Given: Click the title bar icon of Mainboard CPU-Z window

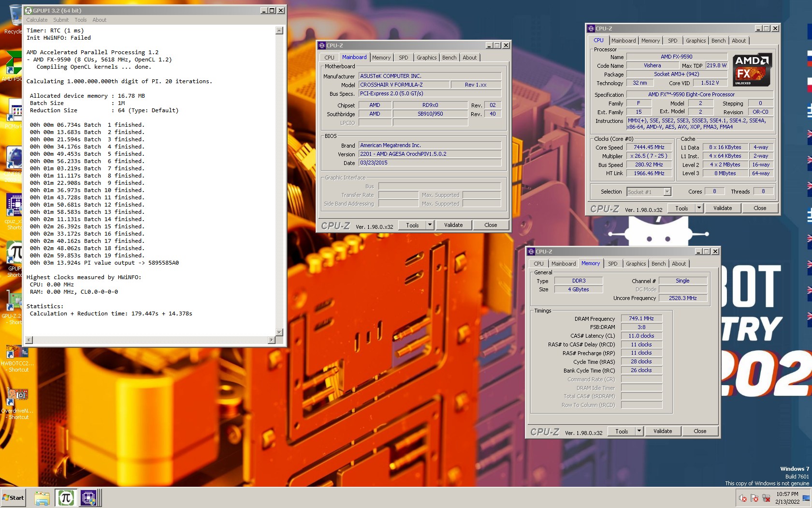Looking at the screenshot, I should (322, 45).
